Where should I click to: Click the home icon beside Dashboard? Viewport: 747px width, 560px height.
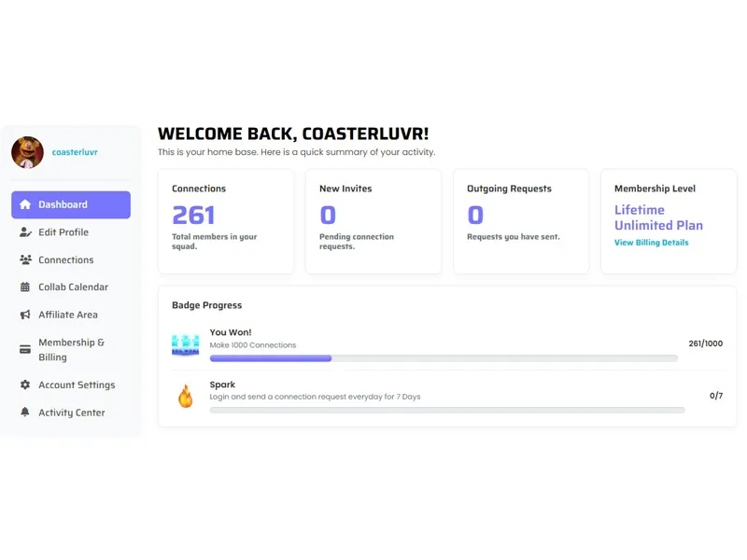[x=25, y=204]
